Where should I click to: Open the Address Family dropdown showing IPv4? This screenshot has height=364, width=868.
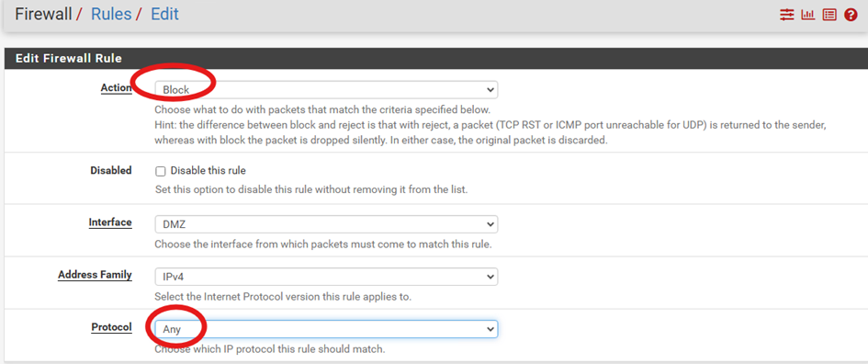click(x=326, y=277)
